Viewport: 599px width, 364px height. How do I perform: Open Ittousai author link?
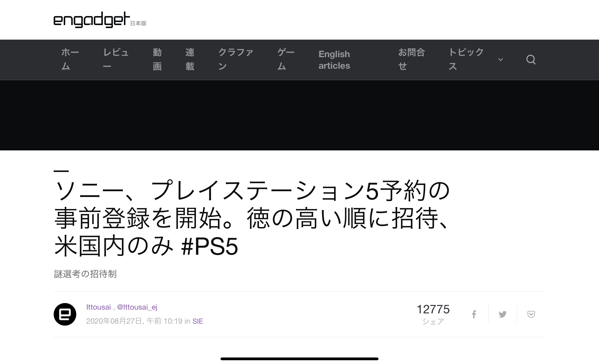click(98, 307)
